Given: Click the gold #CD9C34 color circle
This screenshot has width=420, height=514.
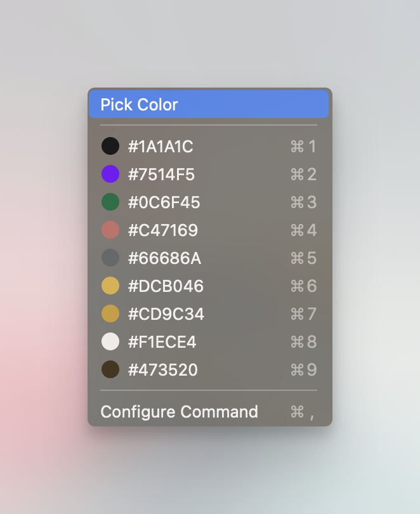Looking at the screenshot, I should 110,313.
